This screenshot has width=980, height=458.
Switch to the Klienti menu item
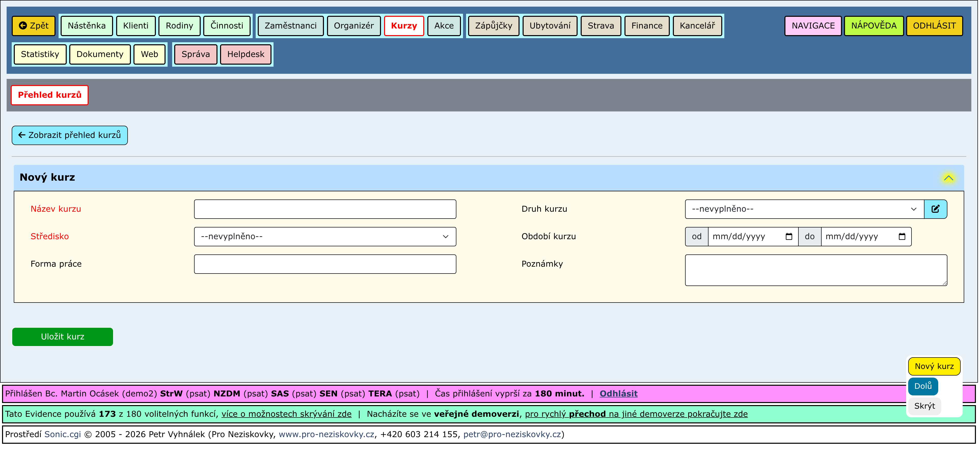coord(135,25)
